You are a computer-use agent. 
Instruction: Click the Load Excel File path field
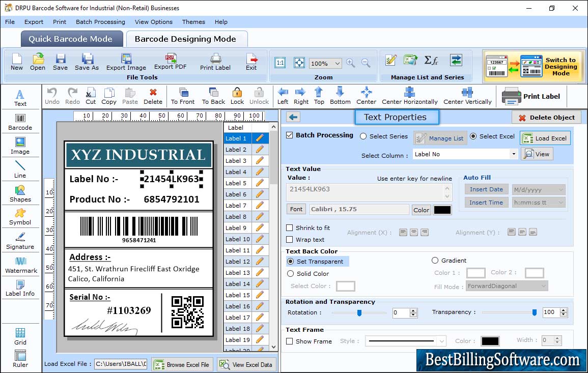click(120, 364)
